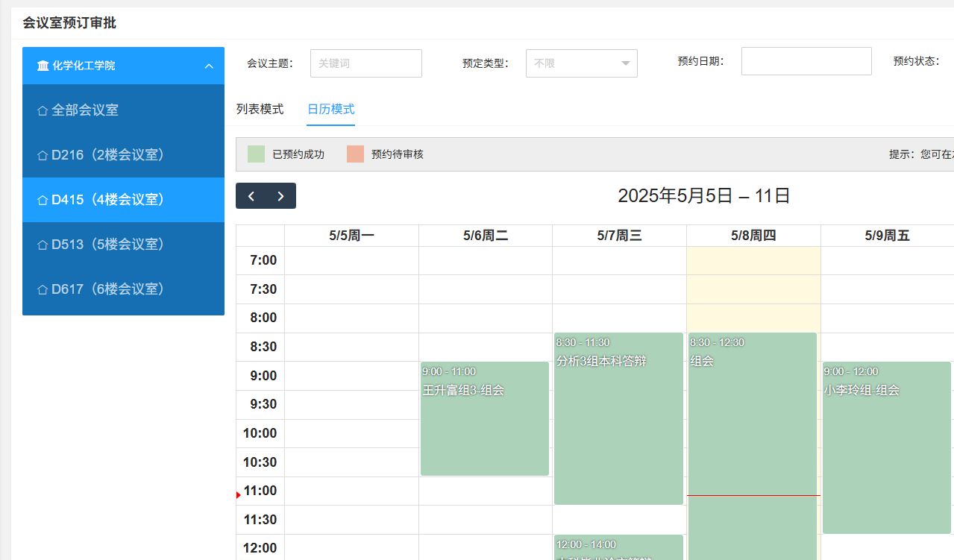Go to previous week with left arrow
Screen dimensions: 954x560
click(x=251, y=196)
